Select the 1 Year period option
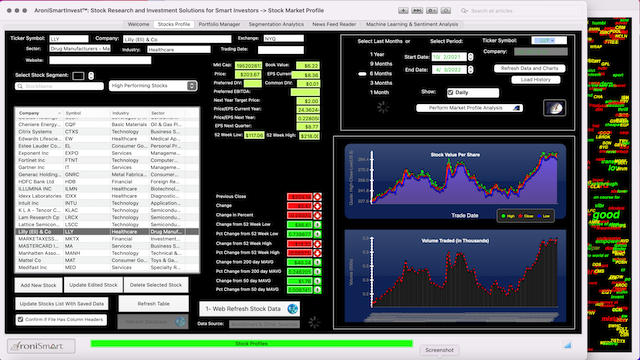The height and width of the screenshot is (360, 640). point(377,54)
